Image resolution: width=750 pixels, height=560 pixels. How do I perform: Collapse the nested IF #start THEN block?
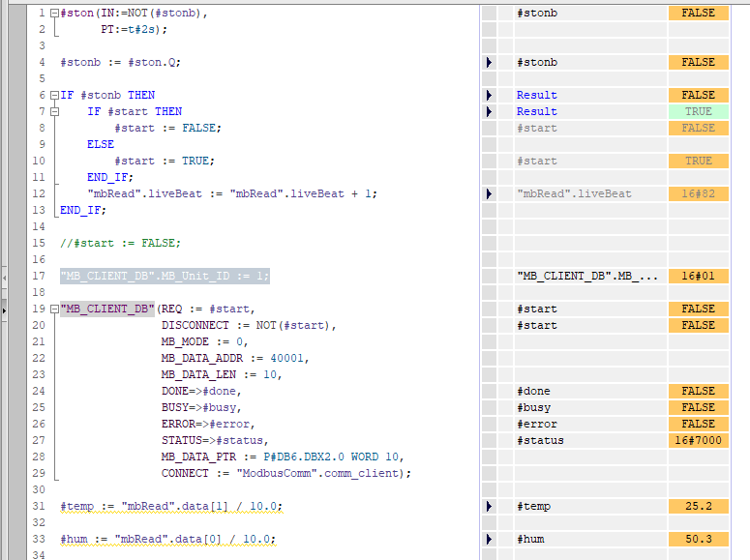(x=54, y=112)
